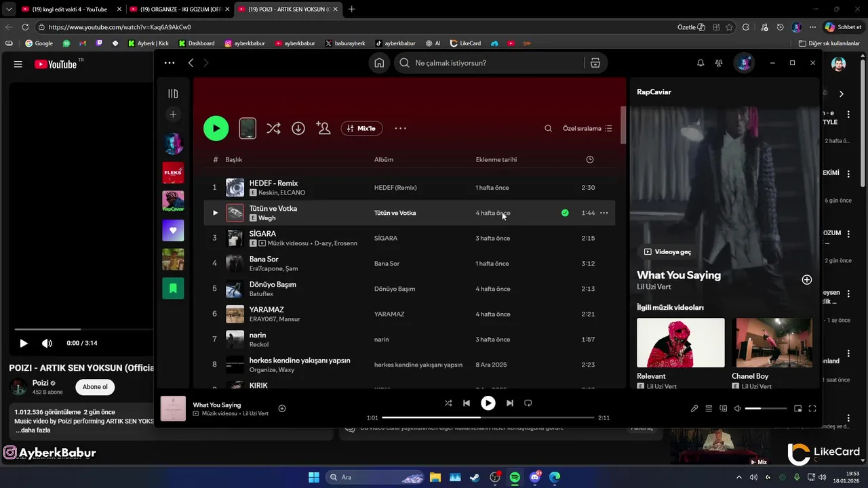Play the playlist with large green button
Viewport: 868px width, 488px height.
(x=216, y=128)
